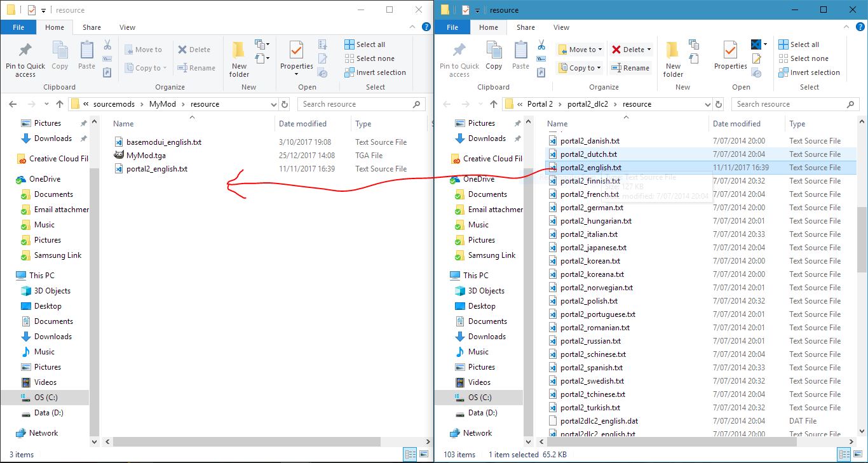This screenshot has width=868, height=463.
Task: Switch to Share tab in right window
Action: (526, 27)
